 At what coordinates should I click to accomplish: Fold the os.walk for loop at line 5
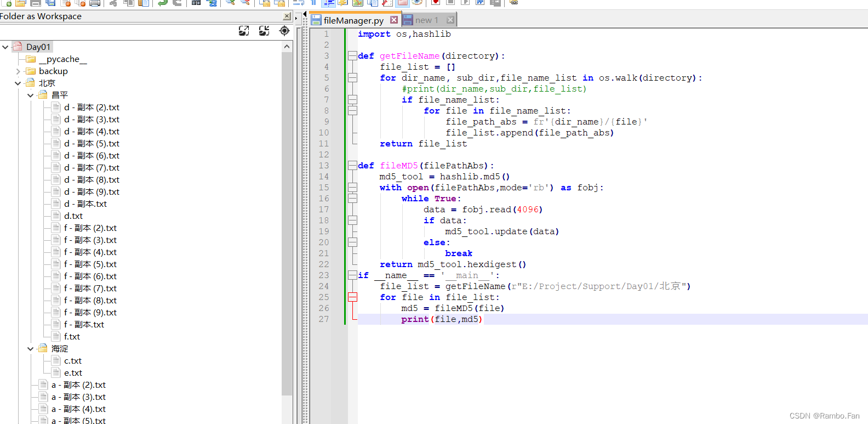(352, 77)
